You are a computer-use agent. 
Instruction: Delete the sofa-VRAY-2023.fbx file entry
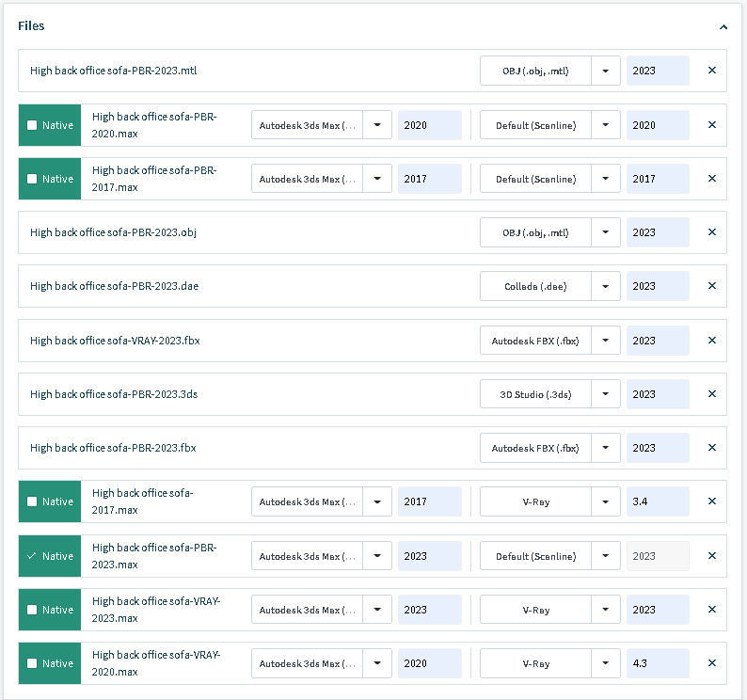coord(711,341)
